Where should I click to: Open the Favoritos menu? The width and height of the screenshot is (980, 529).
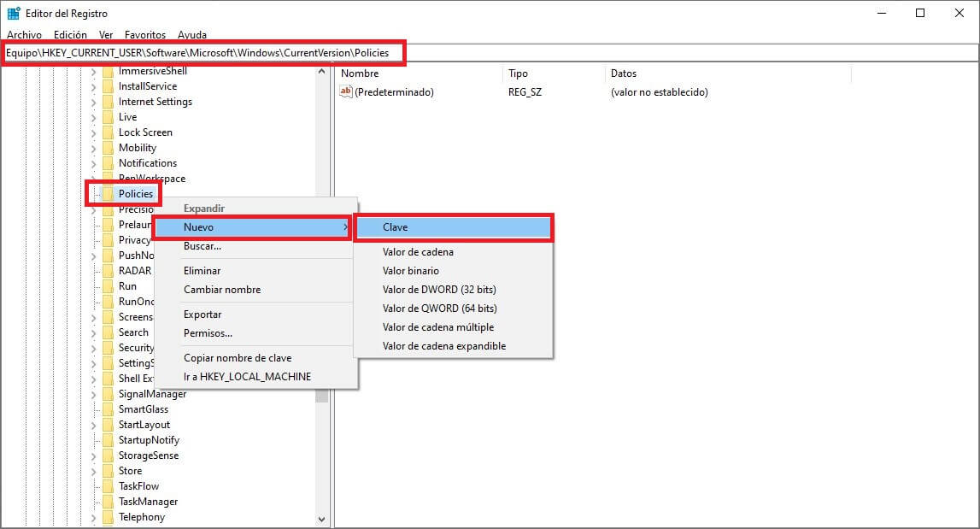[145, 35]
